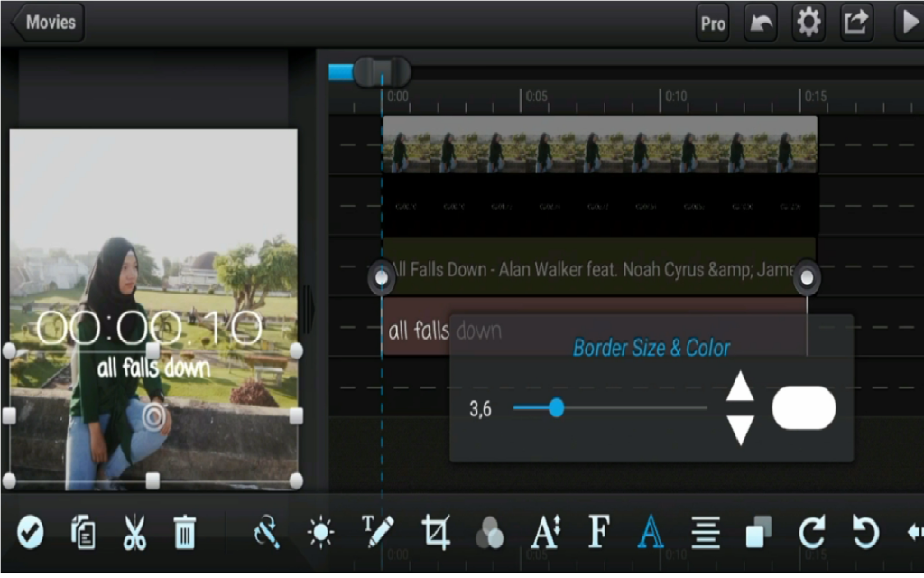Select the video clip thumbnail strip

[x=600, y=144]
